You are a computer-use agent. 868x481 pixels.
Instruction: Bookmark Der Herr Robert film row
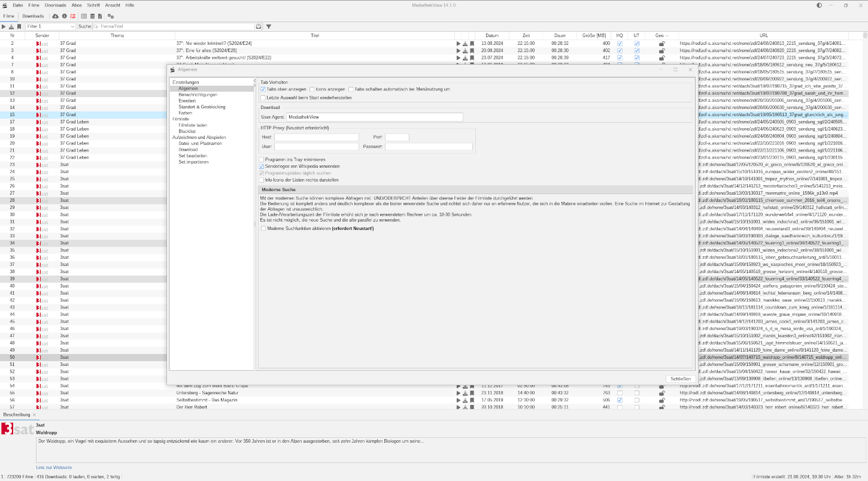point(472,407)
